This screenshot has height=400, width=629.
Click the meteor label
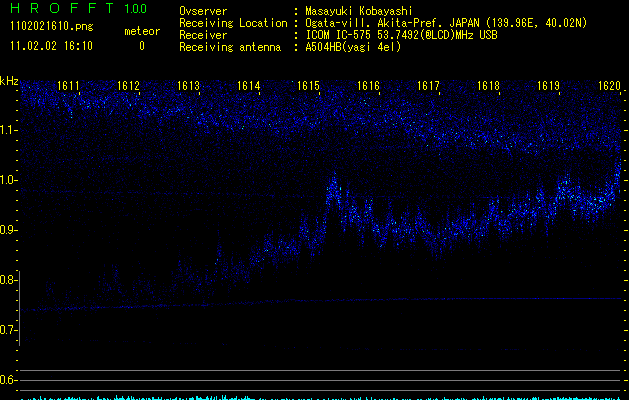141,32
